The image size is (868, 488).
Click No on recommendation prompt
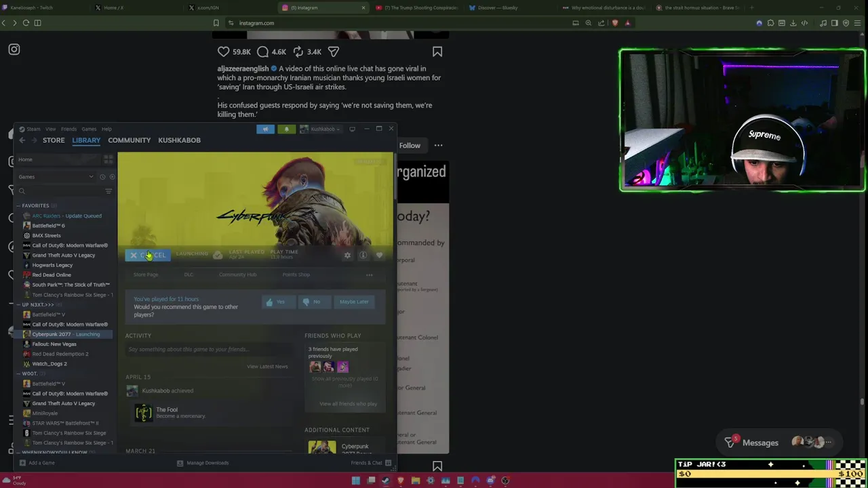(x=314, y=302)
